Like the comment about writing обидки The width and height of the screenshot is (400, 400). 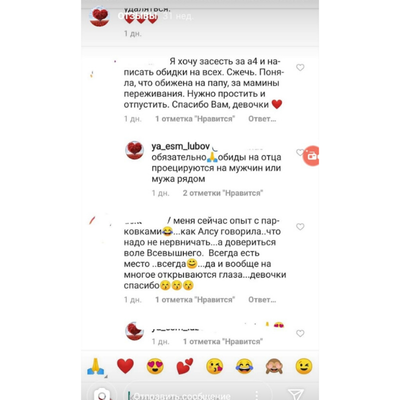click(x=300, y=67)
